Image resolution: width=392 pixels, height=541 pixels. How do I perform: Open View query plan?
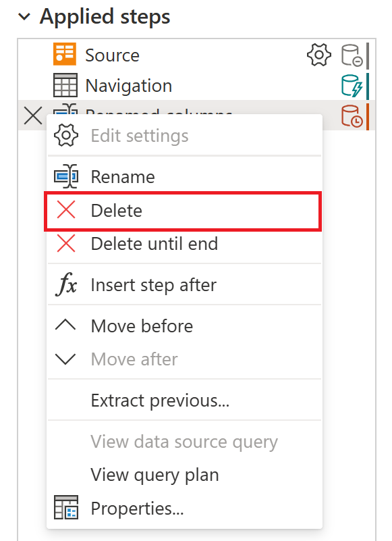pyautogui.click(x=154, y=475)
